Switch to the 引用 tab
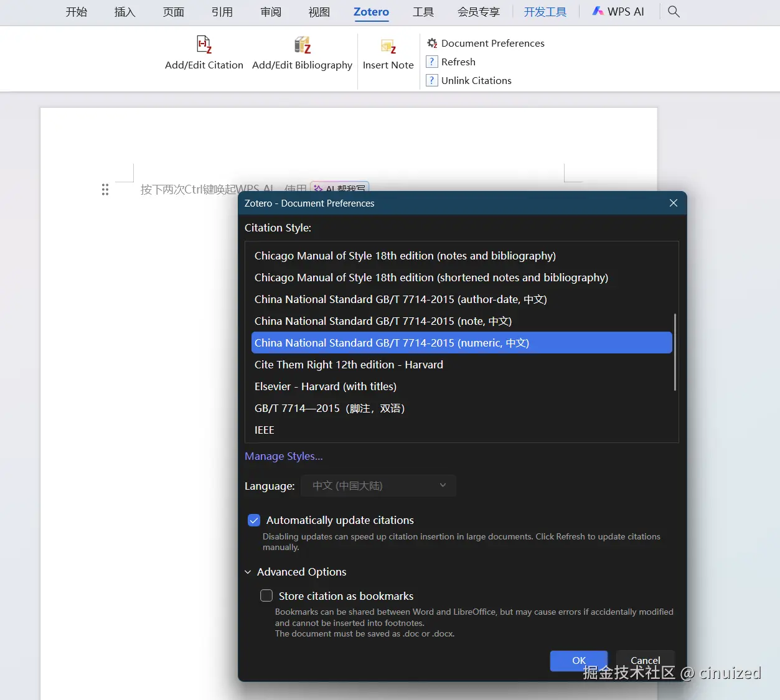Viewport: 780px width, 700px height. click(x=222, y=12)
